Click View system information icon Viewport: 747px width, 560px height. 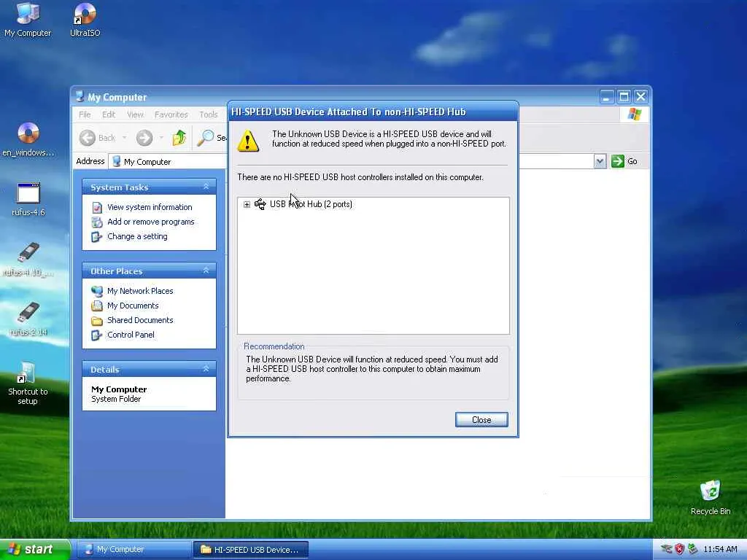[97, 208]
